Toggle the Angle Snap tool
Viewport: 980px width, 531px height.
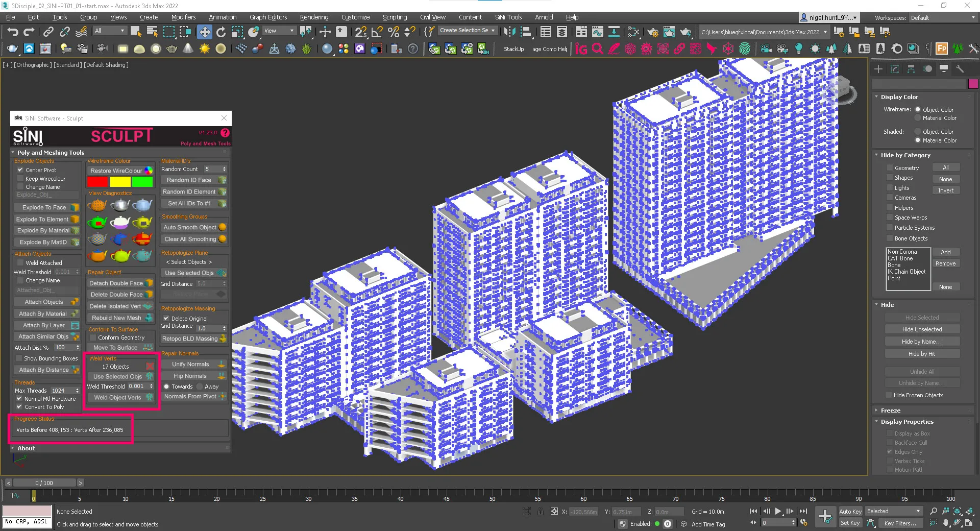point(377,32)
